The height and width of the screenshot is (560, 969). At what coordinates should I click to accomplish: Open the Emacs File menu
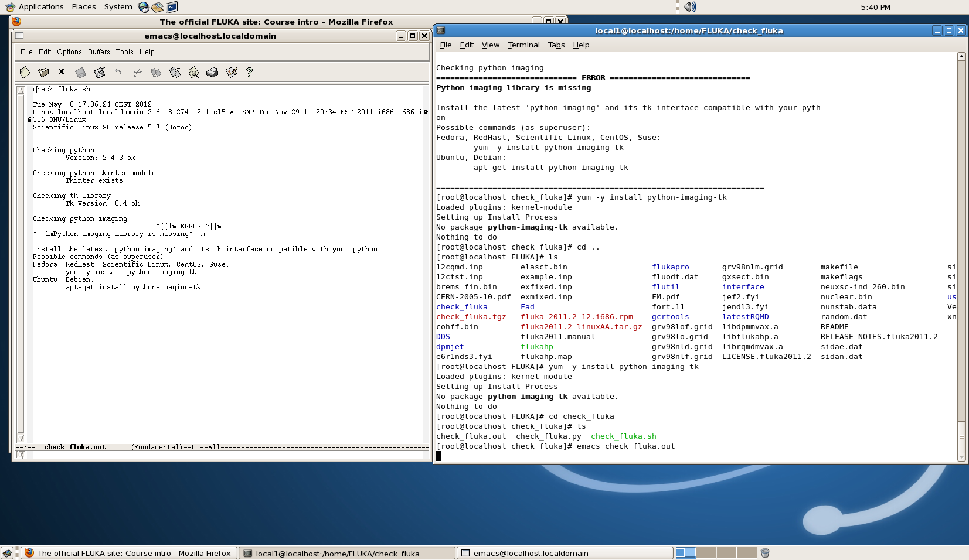tap(26, 52)
